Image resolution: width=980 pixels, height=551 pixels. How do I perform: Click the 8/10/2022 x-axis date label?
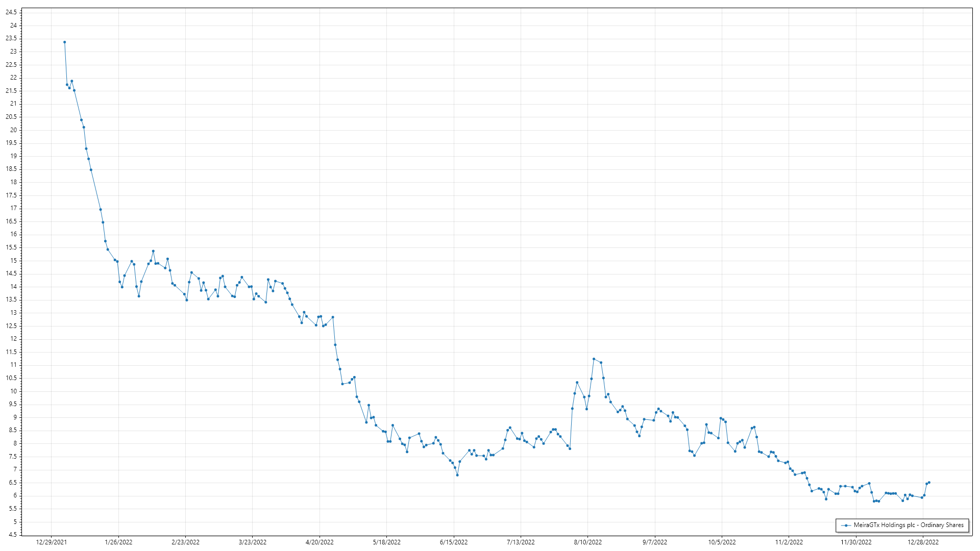click(587, 542)
